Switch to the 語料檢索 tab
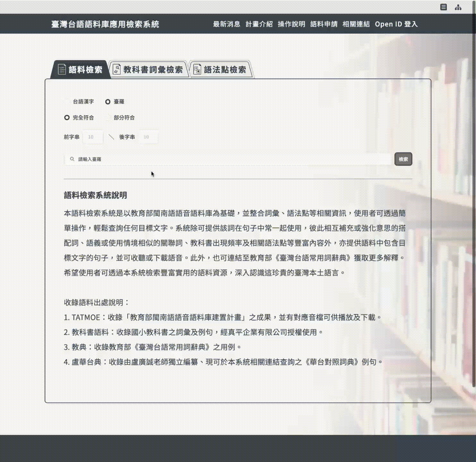The width and height of the screenshot is (476, 462). [80, 70]
